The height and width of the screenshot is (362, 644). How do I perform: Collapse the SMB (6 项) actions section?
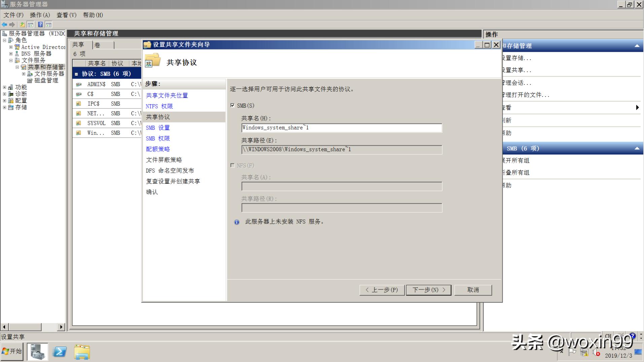pos(637,148)
